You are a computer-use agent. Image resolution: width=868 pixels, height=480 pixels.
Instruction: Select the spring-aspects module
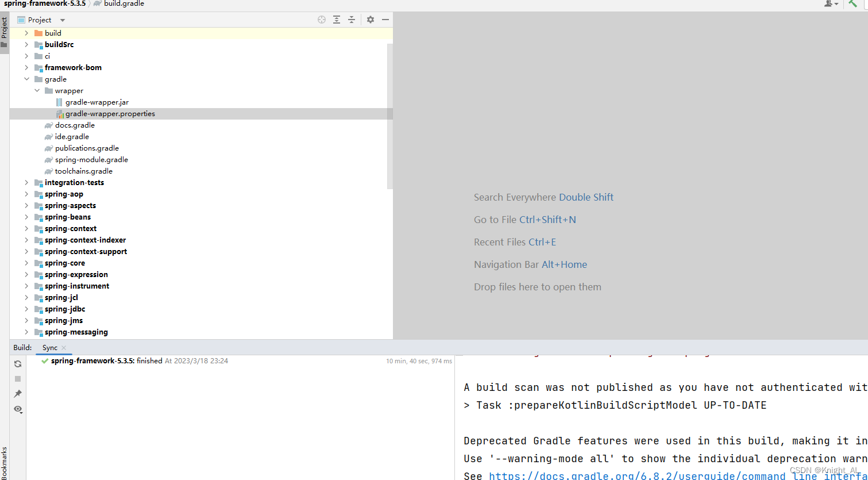click(70, 206)
